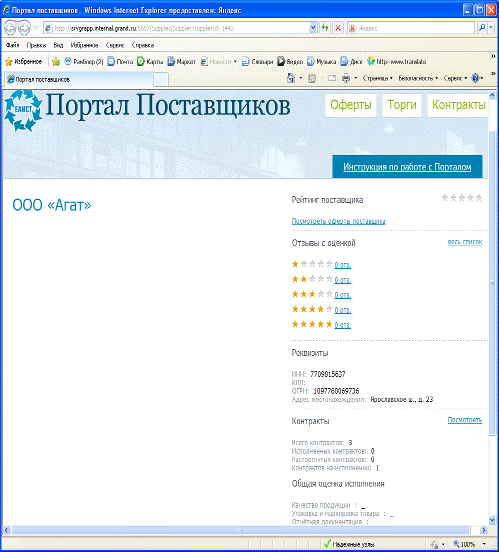The image size is (499, 552).
Task: Switch to the Торги tab
Action: tap(402, 105)
